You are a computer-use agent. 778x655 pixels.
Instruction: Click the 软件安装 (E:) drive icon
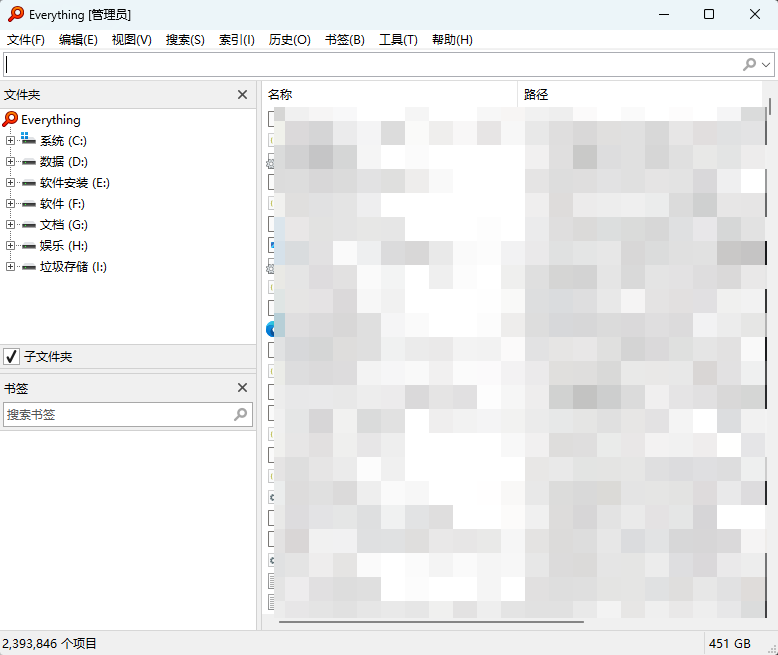point(29,183)
